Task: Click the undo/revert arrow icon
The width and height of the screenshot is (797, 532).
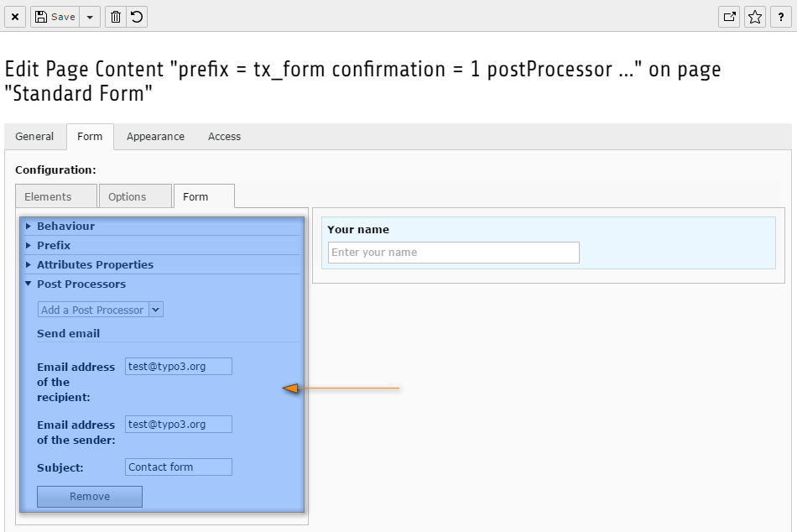Action: tap(137, 17)
